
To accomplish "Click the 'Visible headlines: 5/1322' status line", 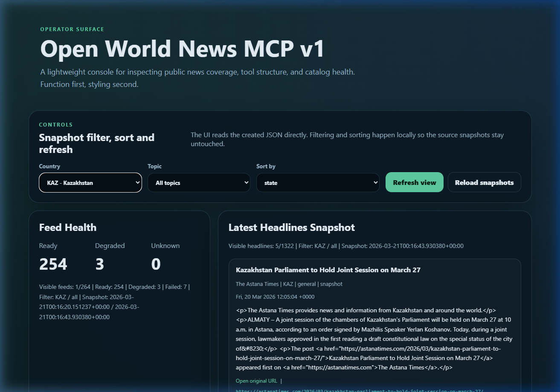I will point(346,246).
